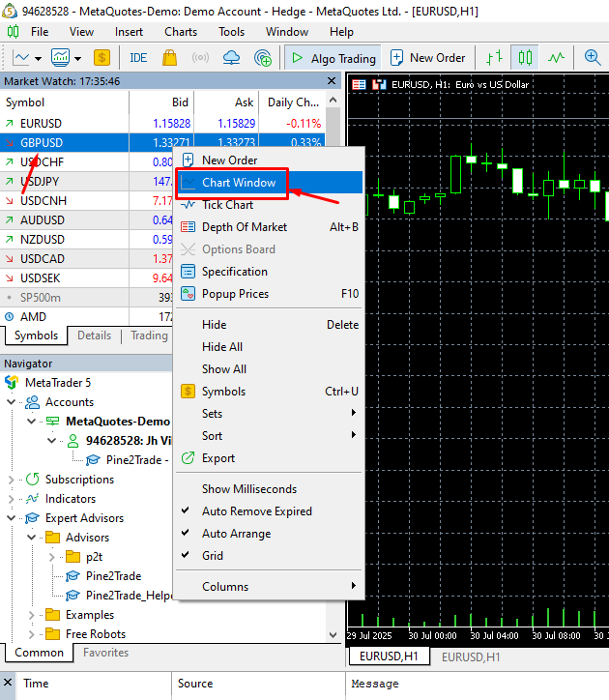Expand the Columns submenu
The width and height of the screenshot is (609, 700).
270,587
